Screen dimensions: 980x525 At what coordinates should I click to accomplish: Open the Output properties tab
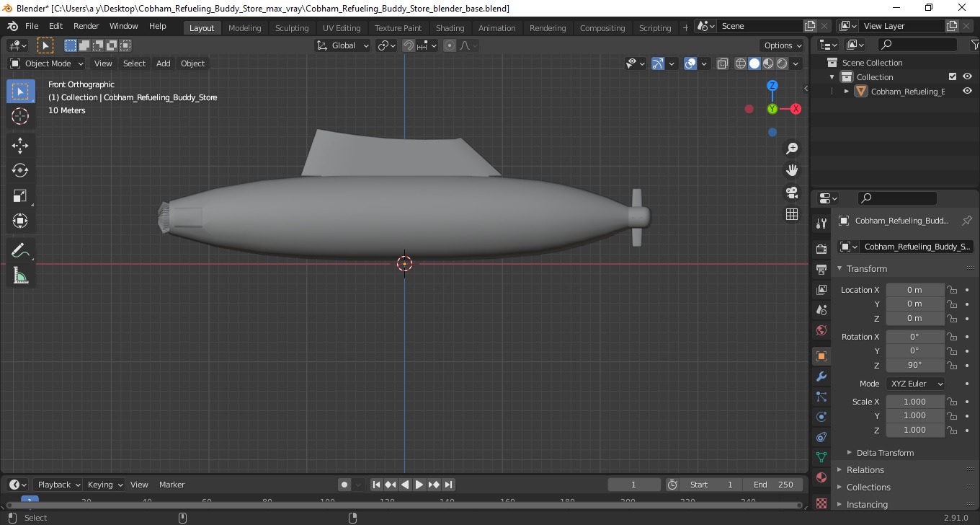pyautogui.click(x=821, y=270)
